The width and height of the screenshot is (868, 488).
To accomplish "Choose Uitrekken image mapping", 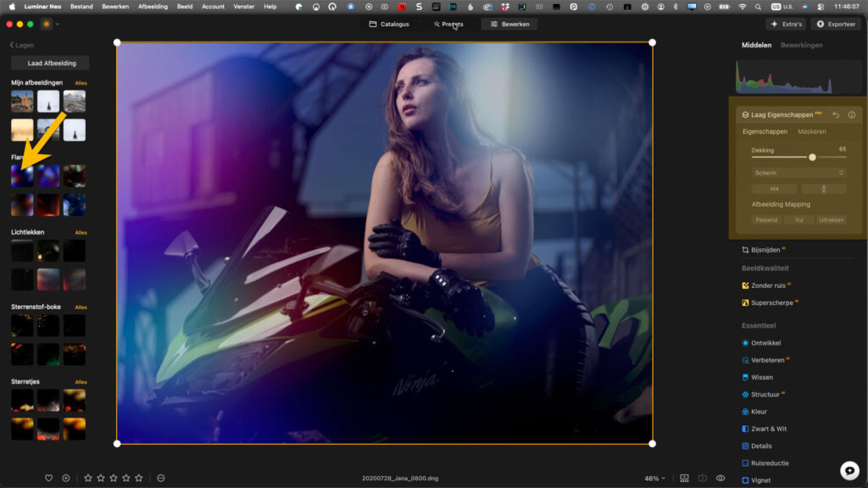I will click(831, 219).
